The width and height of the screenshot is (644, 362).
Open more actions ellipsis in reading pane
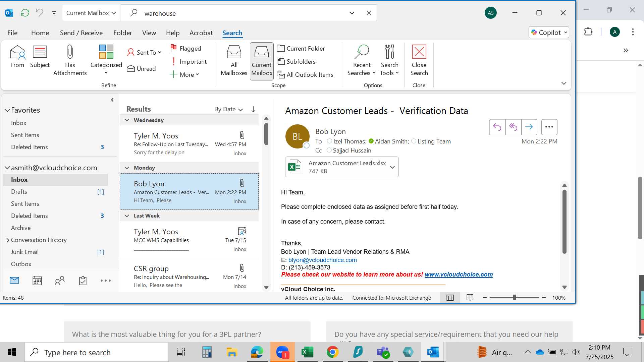(x=549, y=127)
